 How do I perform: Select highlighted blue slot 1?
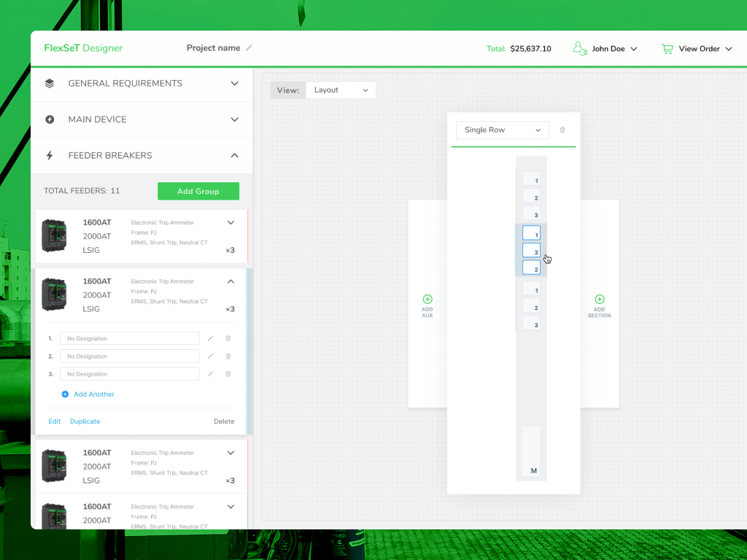tap(531, 233)
